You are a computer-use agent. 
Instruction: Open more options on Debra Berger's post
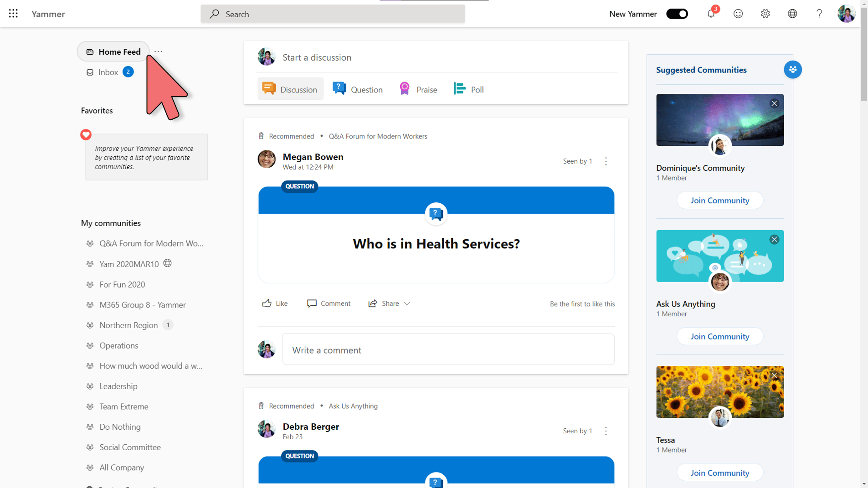click(x=606, y=431)
